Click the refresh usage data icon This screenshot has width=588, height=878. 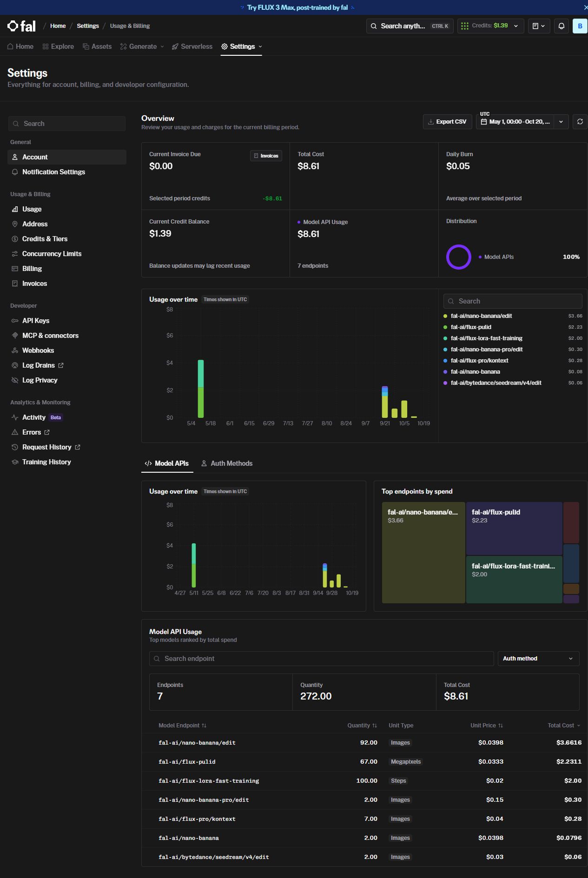click(580, 122)
